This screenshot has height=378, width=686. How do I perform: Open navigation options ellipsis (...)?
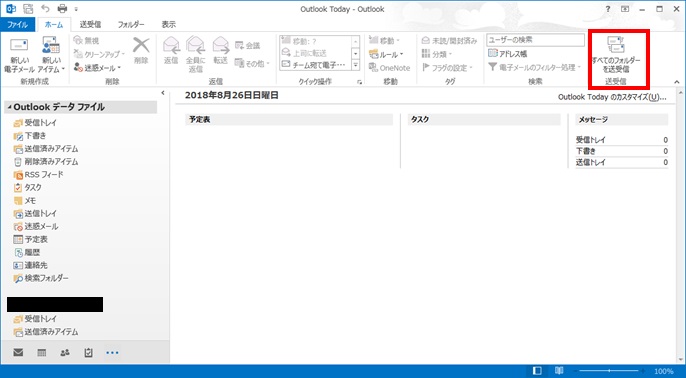point(112,353)
